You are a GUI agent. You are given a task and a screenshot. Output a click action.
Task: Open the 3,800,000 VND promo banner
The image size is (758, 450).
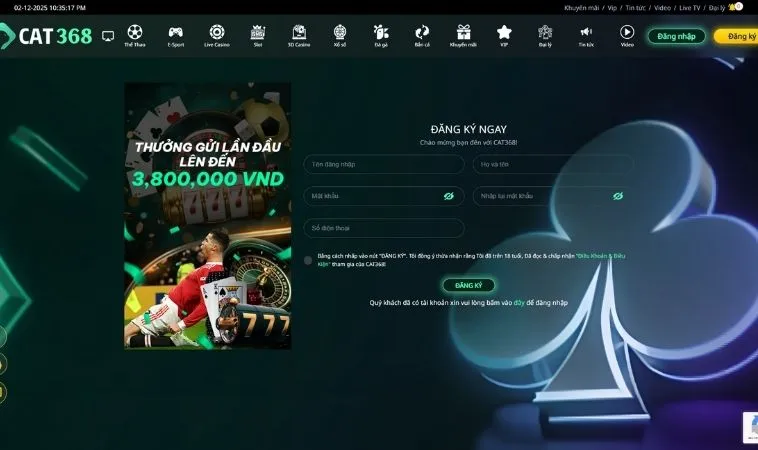(208, 215)
